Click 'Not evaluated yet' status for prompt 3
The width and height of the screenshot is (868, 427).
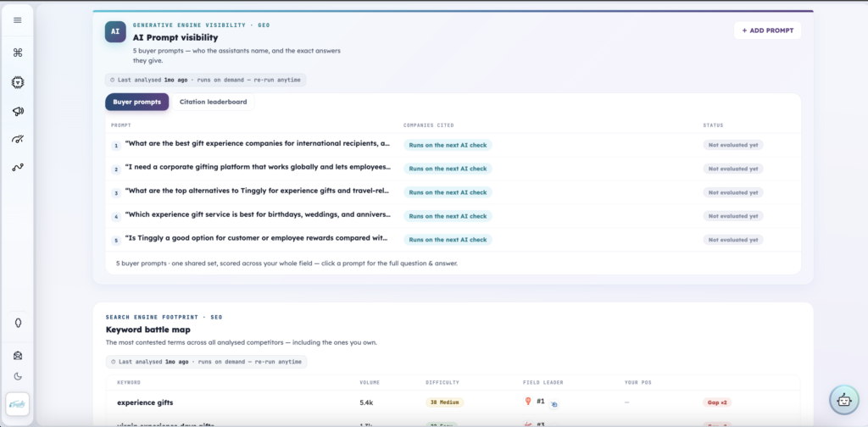pyautogui.click(x=733, y=192)
